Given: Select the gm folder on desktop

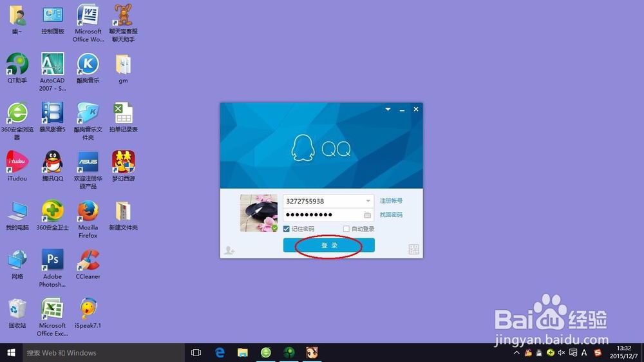Looking at the screenshot, I should click(123, 69).
